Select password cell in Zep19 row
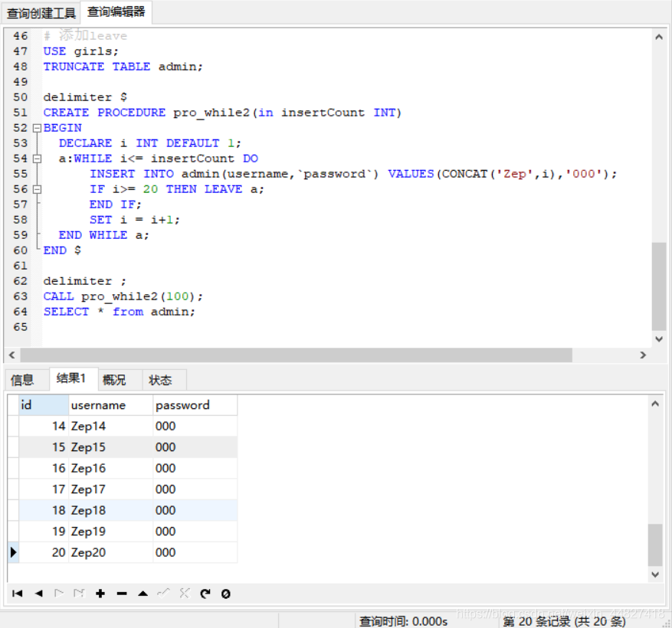 (195, 532)
